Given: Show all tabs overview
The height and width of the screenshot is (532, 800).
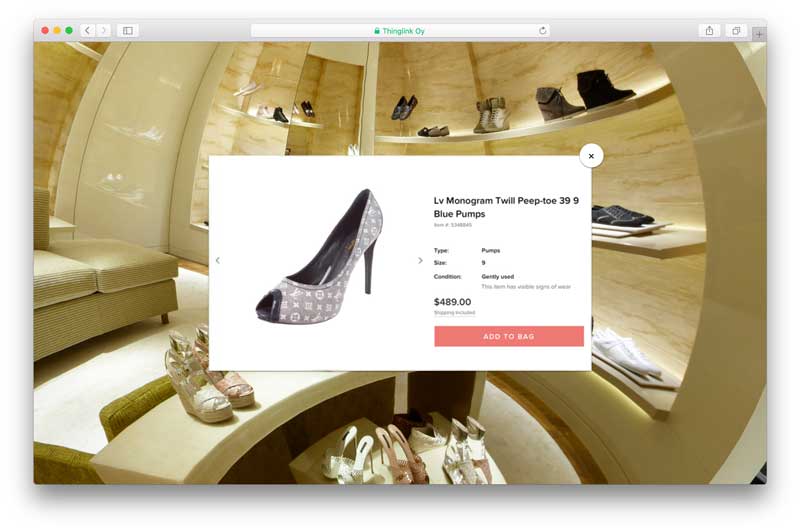Looking at the screenshot, I should click(736, 31).
